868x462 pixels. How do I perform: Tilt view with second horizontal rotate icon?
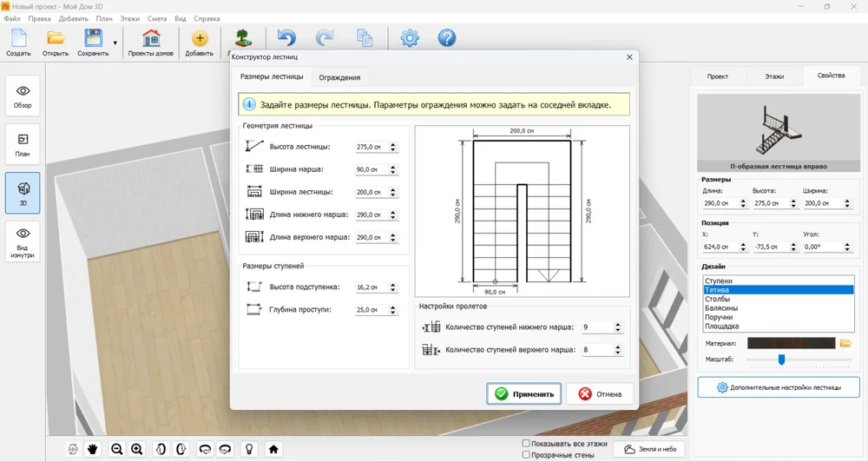tap(225, 449)
